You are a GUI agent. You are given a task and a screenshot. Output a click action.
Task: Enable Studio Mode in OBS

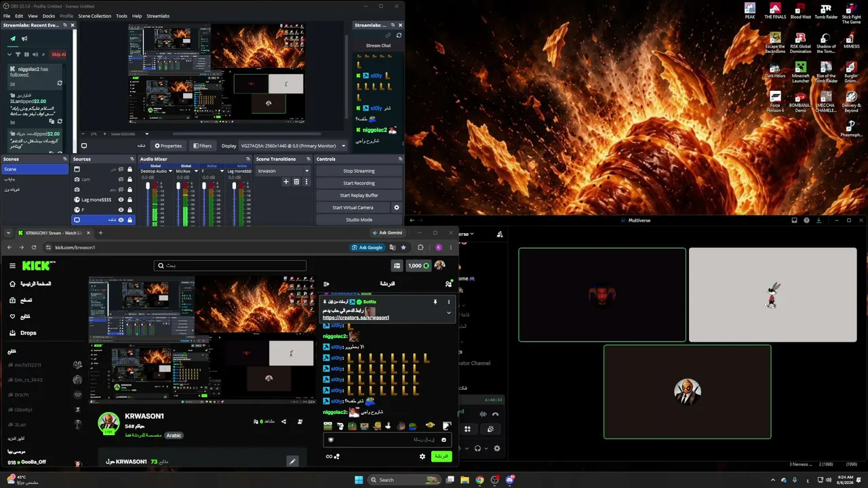click(359, 220)
